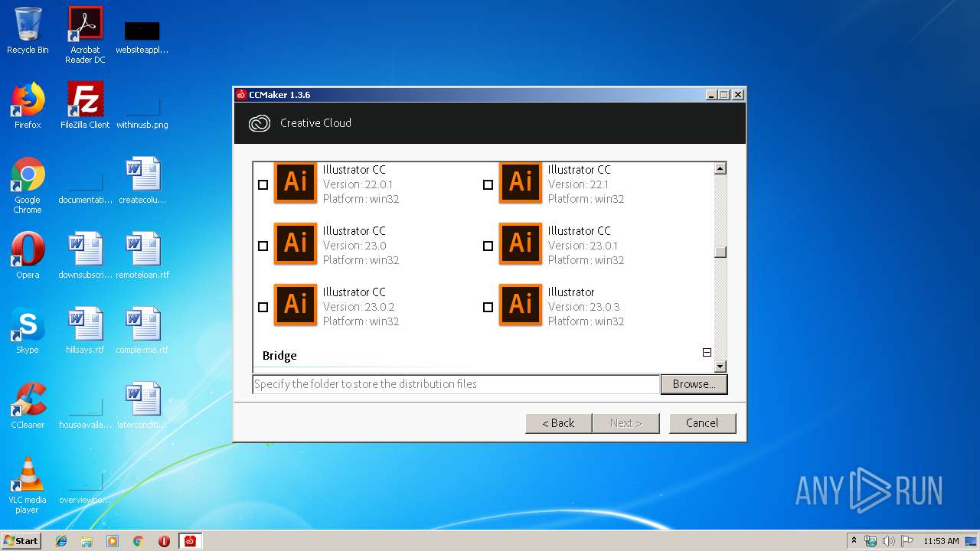Click the Illustrator CC 23.0 app icon

tap(296, 243)
